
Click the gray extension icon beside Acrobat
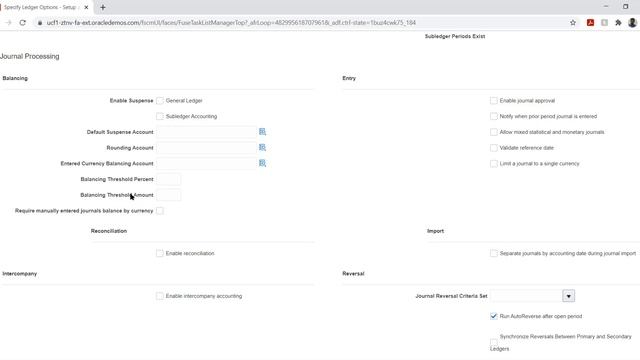pyautogui.click(x=604, y=23)
